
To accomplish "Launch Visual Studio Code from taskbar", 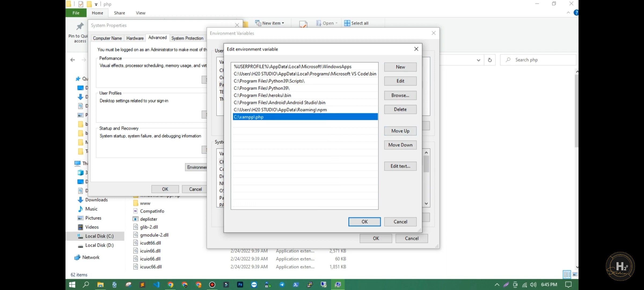I will pos(156,285).
